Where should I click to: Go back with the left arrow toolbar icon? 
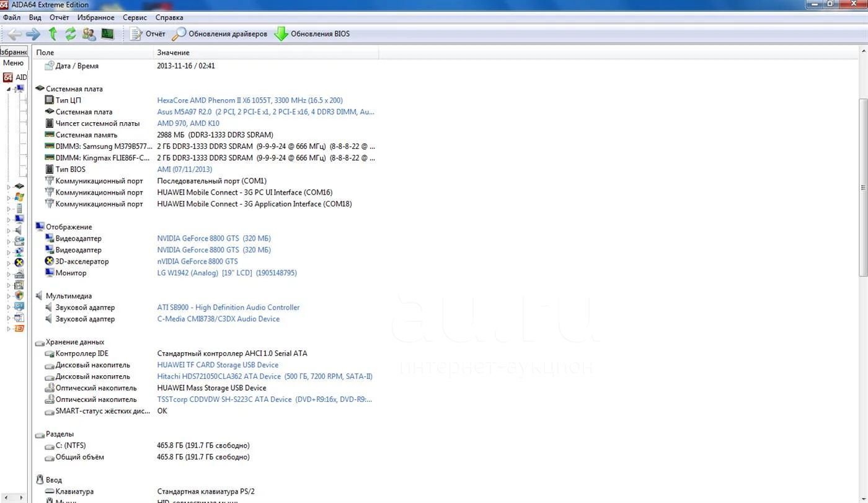pyautogui.click(x=14, y=33)
